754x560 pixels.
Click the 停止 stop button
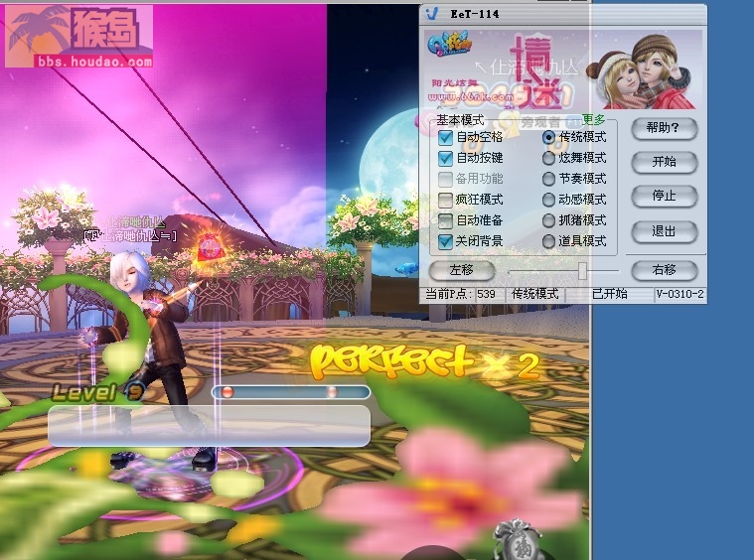click(664, 197)
